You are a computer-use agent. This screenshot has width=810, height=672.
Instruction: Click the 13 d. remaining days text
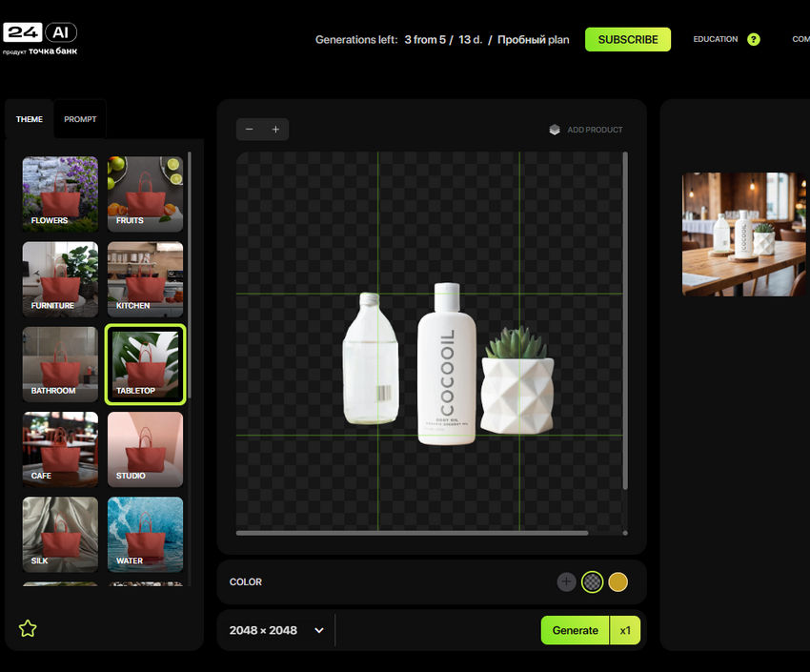pyautogui.click(x=470, y=40)
